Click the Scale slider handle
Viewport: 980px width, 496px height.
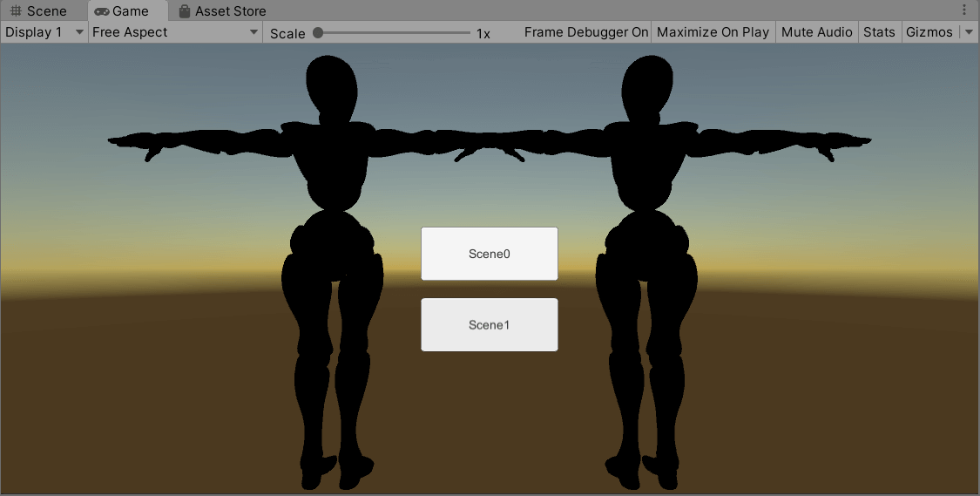tap(318, 33)
